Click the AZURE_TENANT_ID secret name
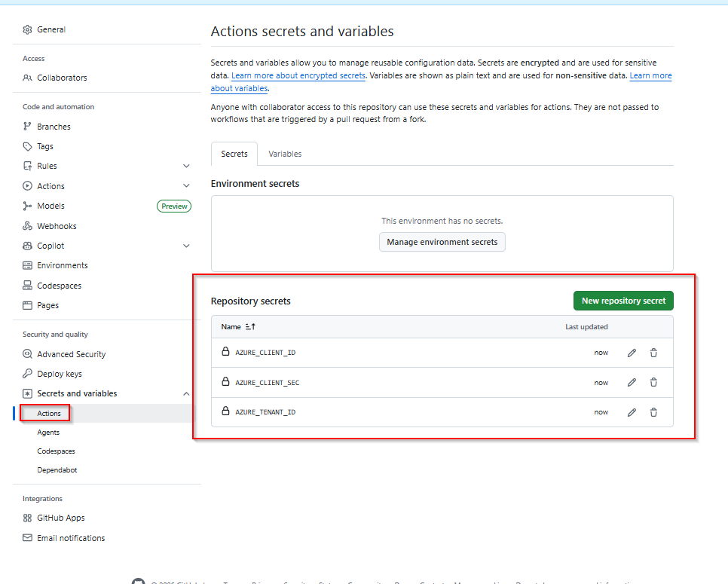728x584 pixels. 265,412
